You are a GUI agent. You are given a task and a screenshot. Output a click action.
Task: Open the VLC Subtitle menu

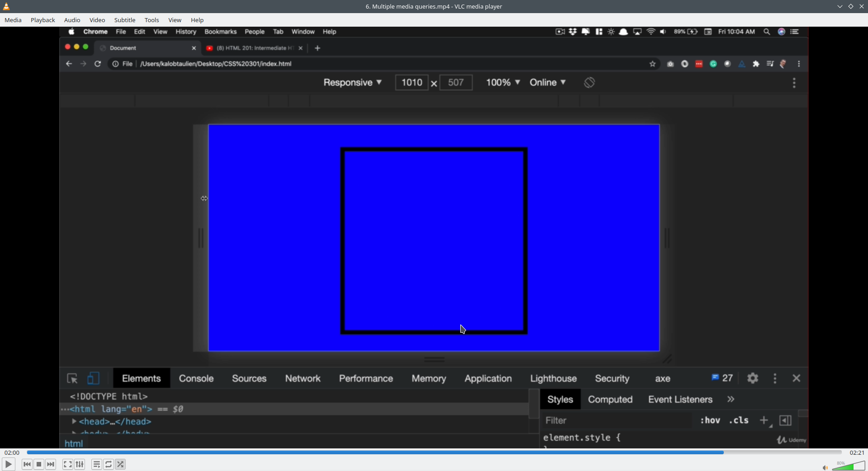[x=125, y=20]
